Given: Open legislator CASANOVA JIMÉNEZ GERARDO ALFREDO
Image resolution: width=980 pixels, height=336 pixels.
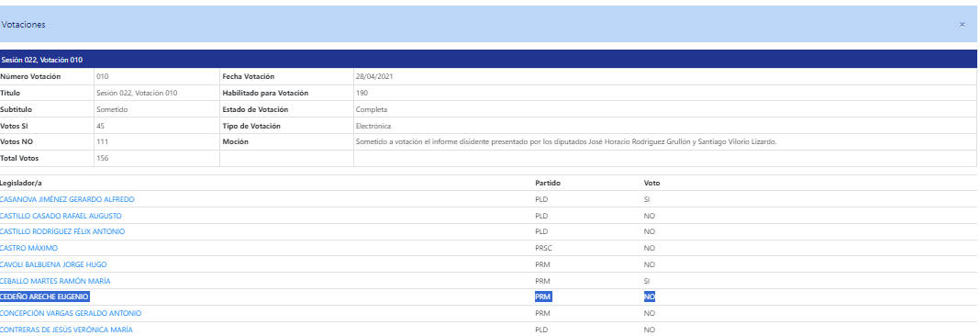Looking at the screenshot, I should click(x=67, y=199).
